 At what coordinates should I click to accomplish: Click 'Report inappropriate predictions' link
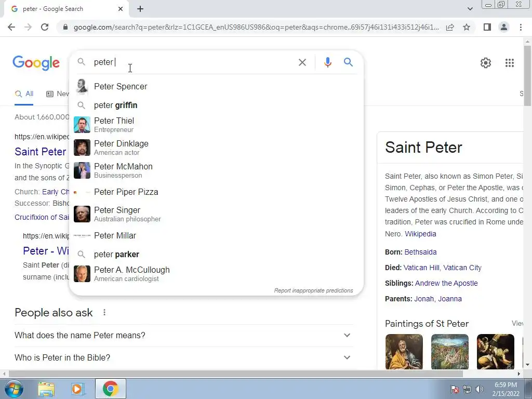313,290
